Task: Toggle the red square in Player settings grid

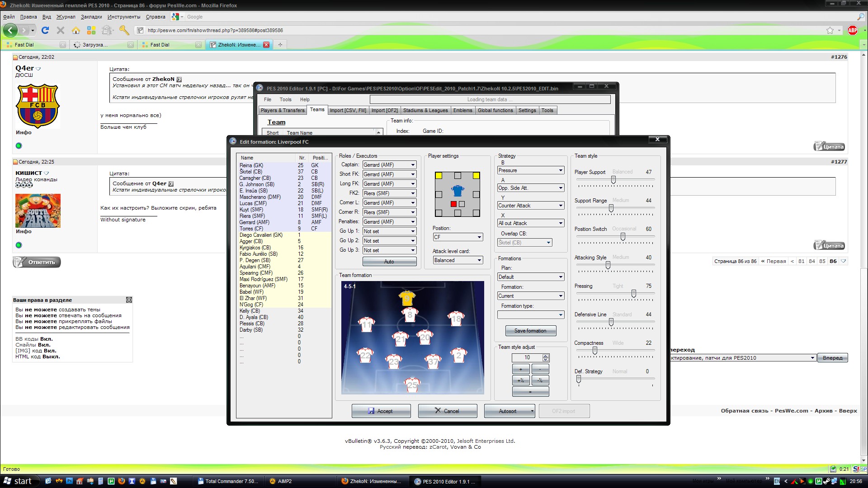Action: [453, 204]
